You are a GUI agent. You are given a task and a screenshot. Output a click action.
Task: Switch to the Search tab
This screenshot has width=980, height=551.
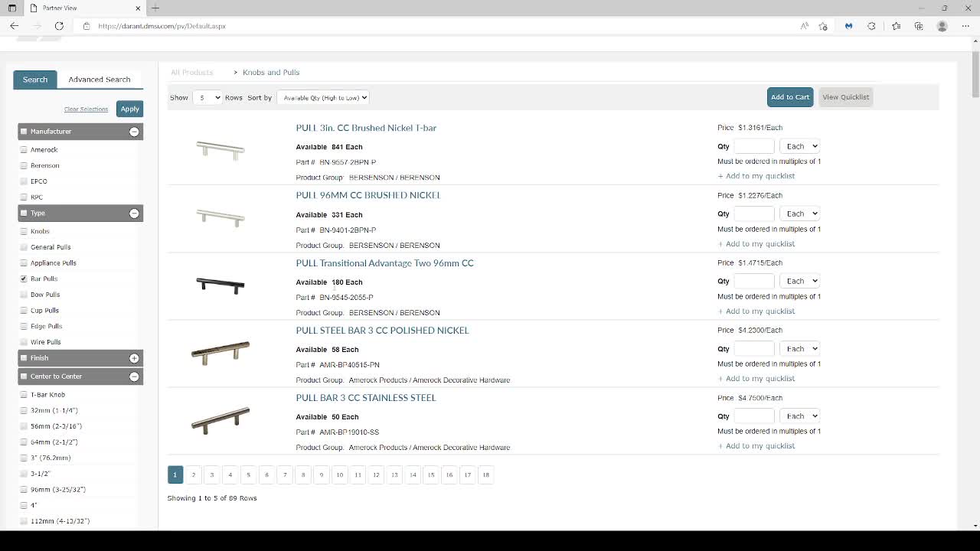[x=35, y=80]
